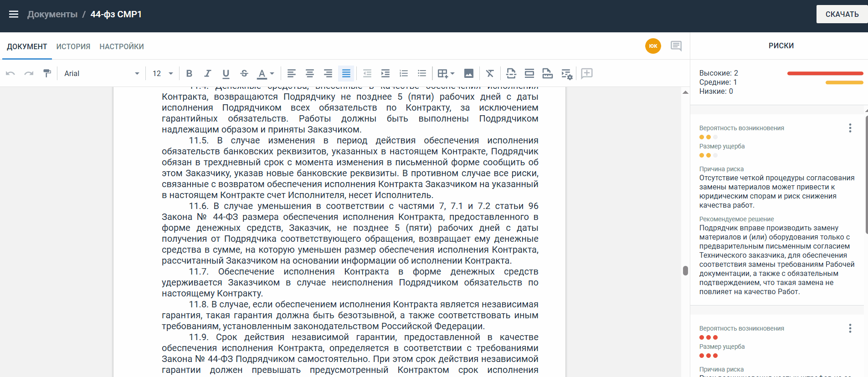Viewport: 868px width, 377px height.
Task: Insert a numbered list
Action: coord(404,73)
